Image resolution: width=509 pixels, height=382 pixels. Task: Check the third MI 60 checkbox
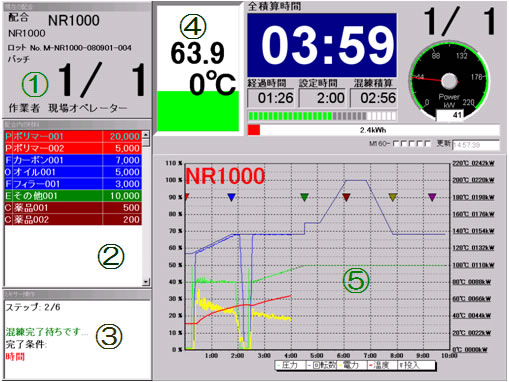412,144
